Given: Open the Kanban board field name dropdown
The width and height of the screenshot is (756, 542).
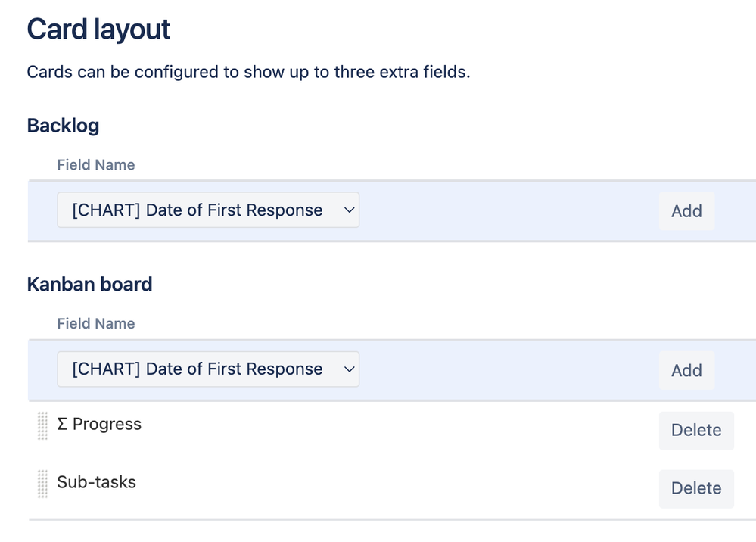Looking at the screenshot, I should coord(208,369).
